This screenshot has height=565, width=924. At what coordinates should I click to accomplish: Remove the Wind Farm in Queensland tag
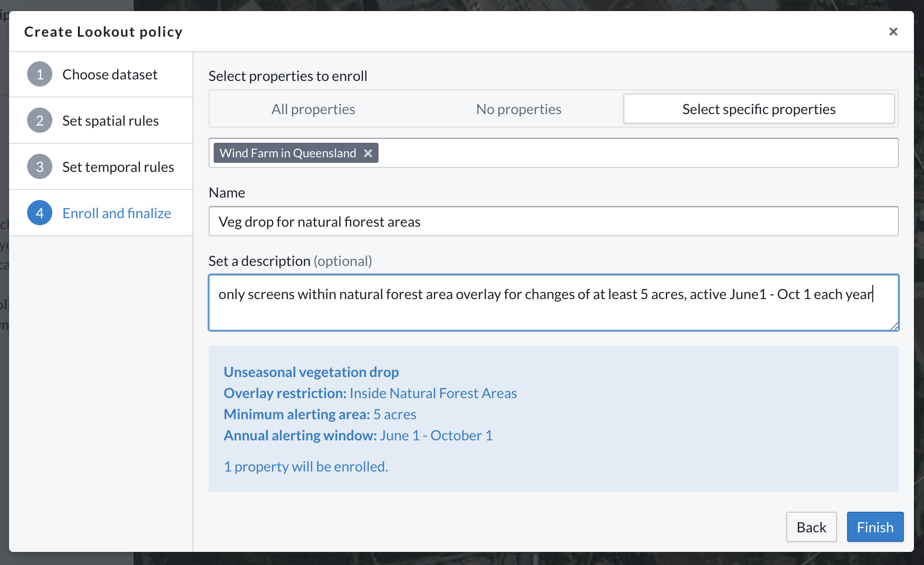click(368, 153)
